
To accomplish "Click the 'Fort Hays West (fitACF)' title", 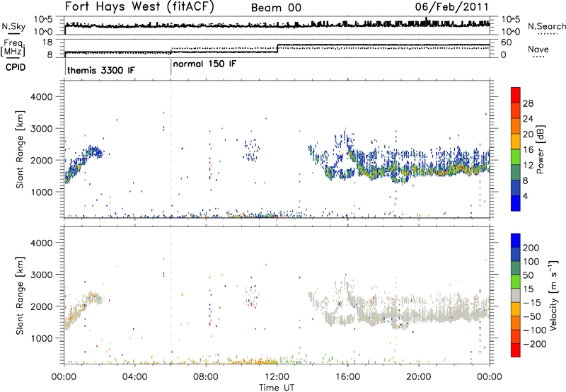I will pyautogui.click(x=139, y=7).
